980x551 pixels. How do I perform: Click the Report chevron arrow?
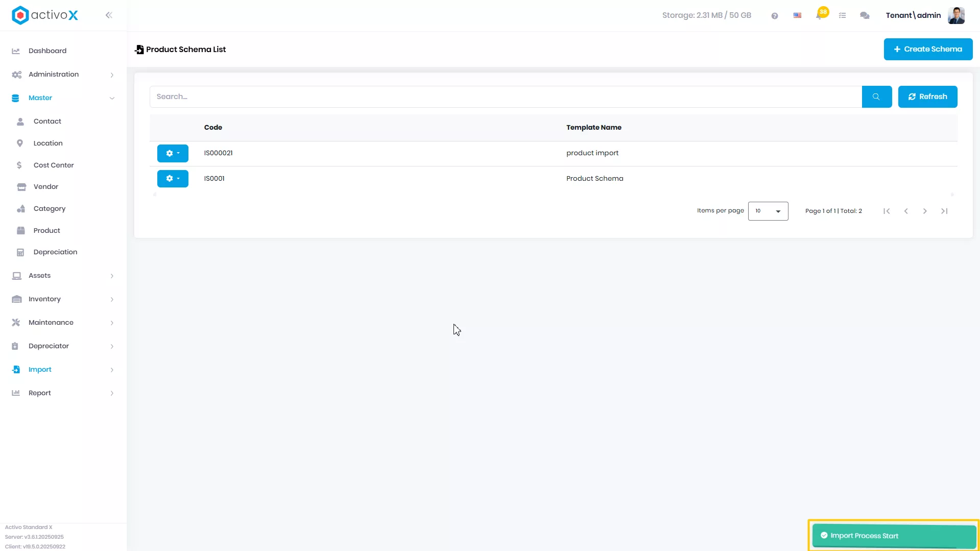[x=112, y=393]
